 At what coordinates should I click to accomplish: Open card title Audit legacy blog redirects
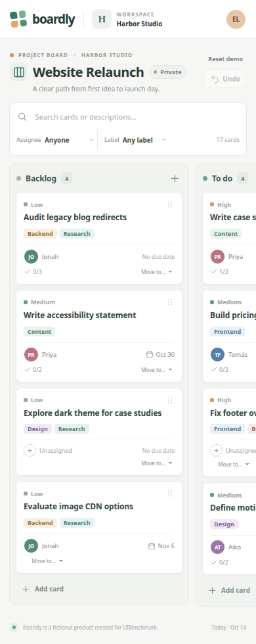[75, 218]
